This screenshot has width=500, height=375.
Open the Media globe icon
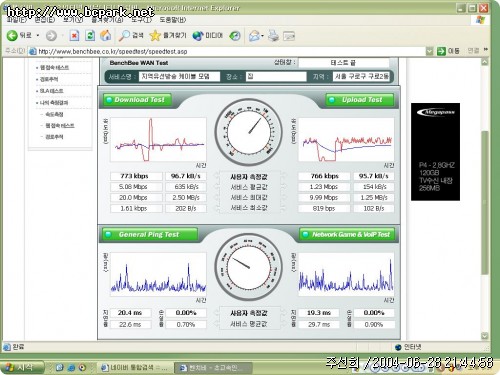pyautogui.click(x=198, y=36)
